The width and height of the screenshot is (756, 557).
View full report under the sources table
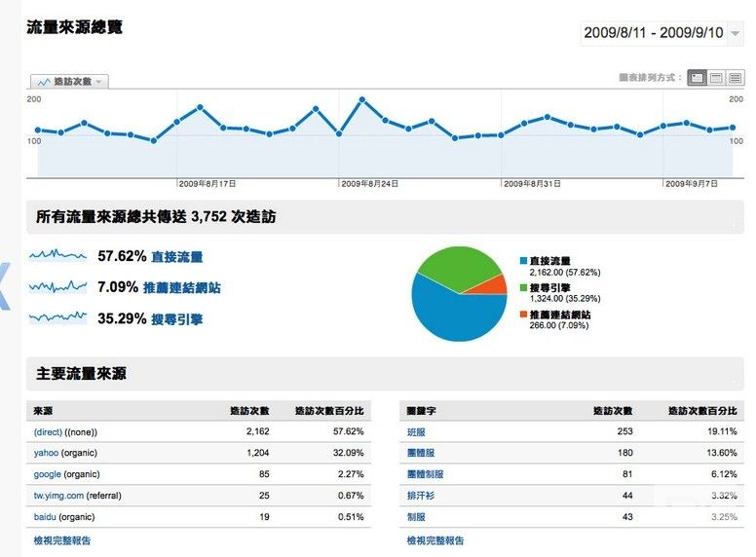coord(61,540)
